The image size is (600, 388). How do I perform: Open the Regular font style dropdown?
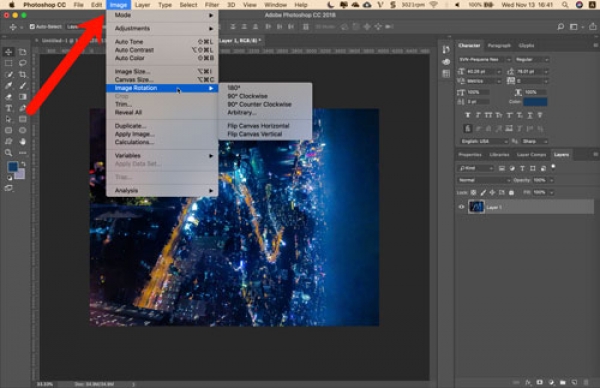point(532,60)
